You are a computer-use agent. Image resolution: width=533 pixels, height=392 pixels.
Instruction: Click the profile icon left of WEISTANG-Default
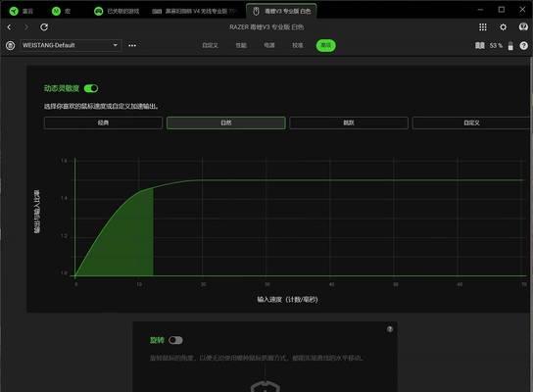coord(10,45)
